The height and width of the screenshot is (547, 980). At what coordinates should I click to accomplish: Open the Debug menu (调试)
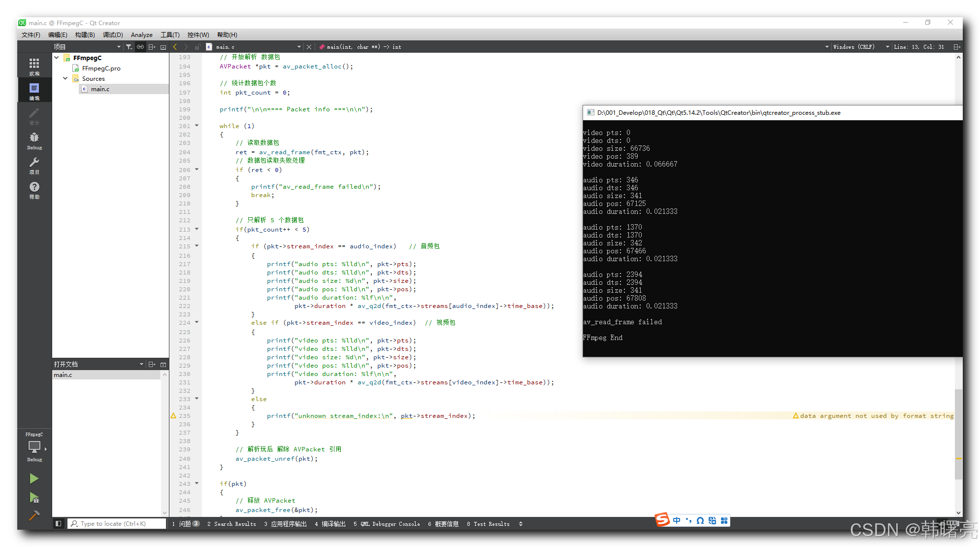pos(113,35)
